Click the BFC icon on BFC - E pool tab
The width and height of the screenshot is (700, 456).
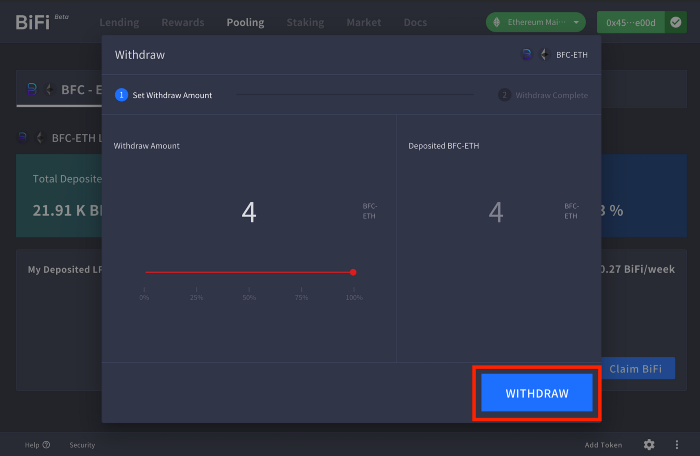pos(32,89)
